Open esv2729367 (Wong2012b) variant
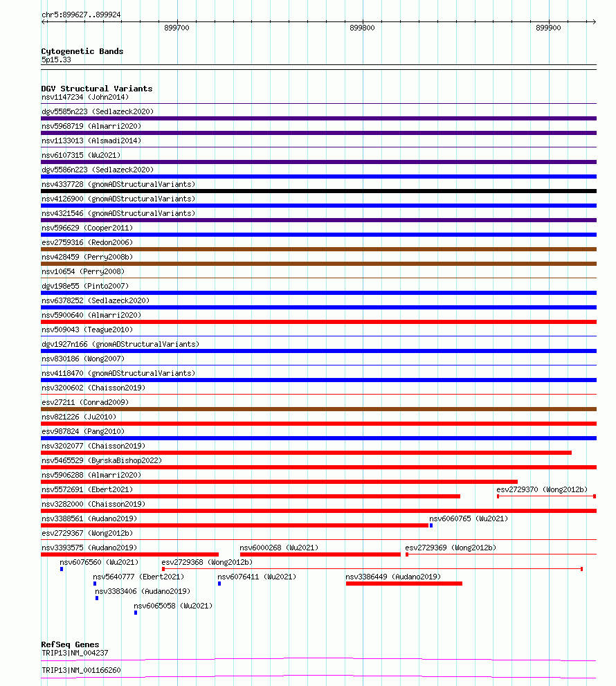This screenshot has height=686, width=616. 87,533
